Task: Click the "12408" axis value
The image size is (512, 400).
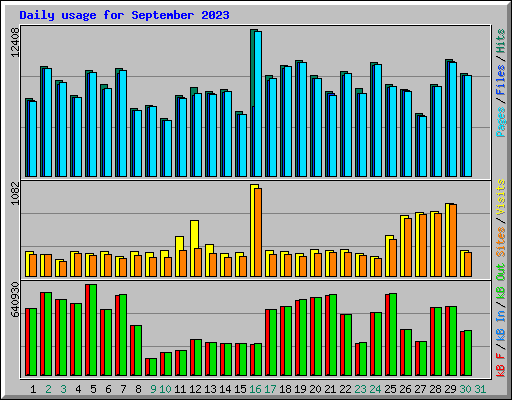Action: pyautogui.click(x=15, y=43)
